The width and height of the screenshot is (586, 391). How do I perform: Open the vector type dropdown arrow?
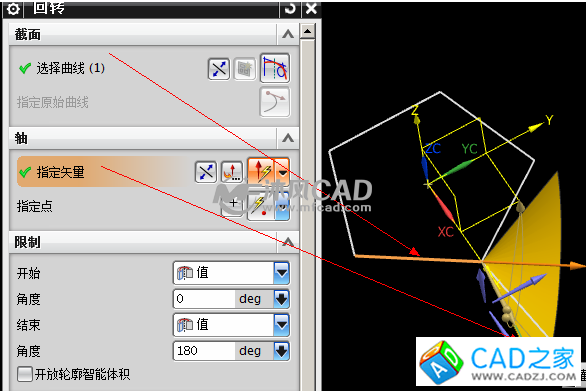pos(283,172)
